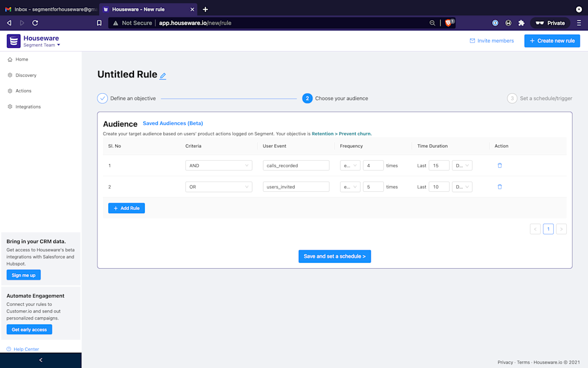Click the browser address bar URL

click(195, 23)
